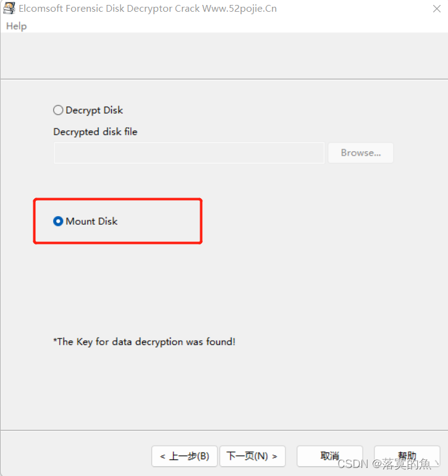
Task: Close the Decryptor window
Action: pos(437,9)
